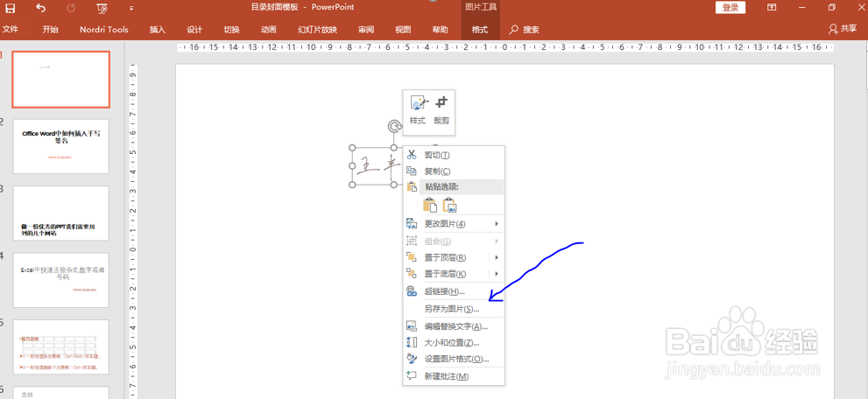Click the 登录 sign-in button
This screenshot has width=868, height=399.
click(730, 8)
